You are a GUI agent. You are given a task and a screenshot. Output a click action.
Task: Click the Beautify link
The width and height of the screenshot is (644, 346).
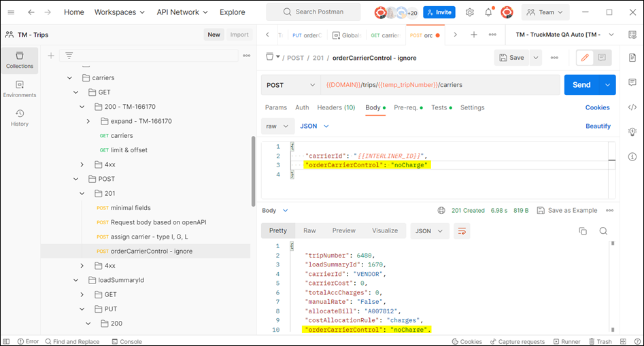tap(598, 126)
